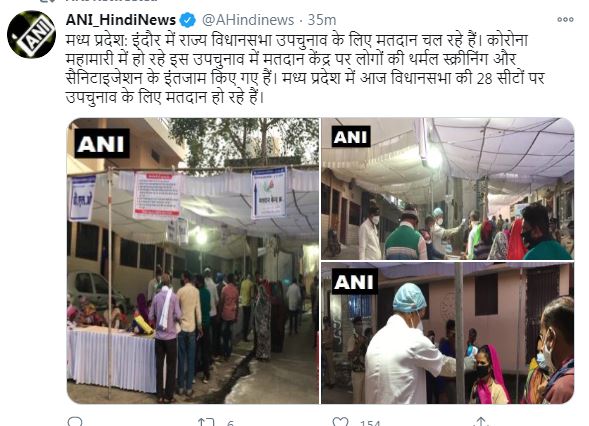
Task: Click the retweeted label above tweet
Action: 111,1
